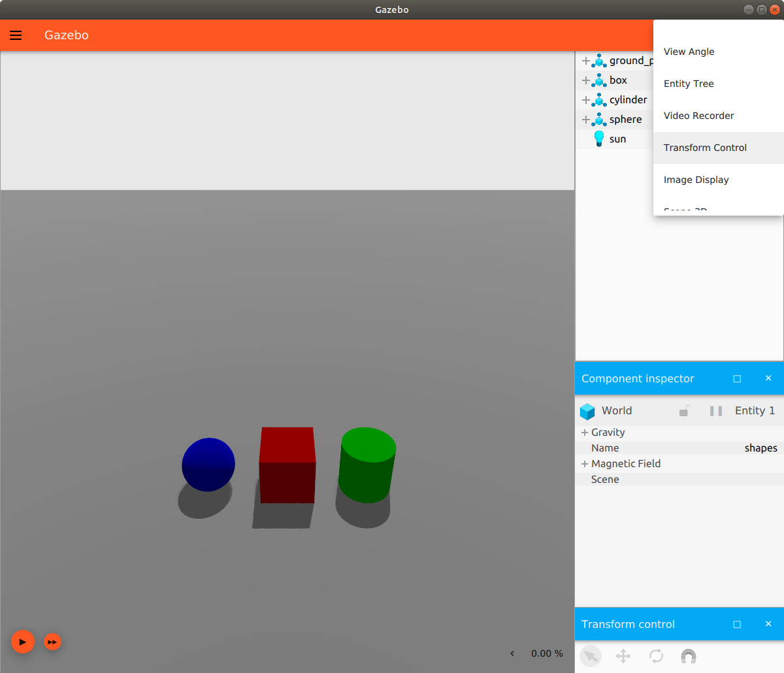Select the arrow select-mode tool

pyautogui.click(x=591, y=656)
